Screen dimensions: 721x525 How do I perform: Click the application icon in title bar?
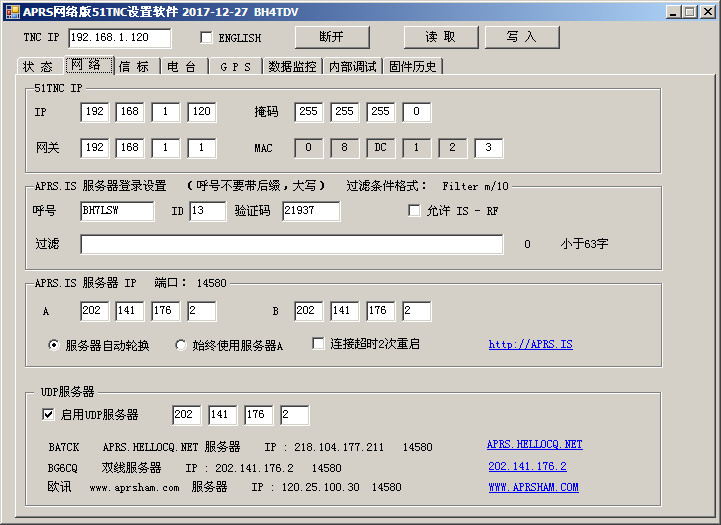[12, 11]
